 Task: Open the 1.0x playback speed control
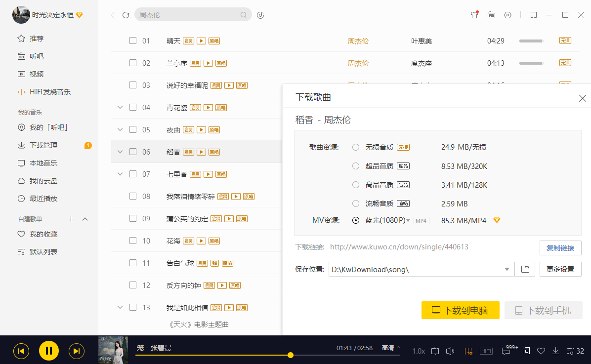419,351
